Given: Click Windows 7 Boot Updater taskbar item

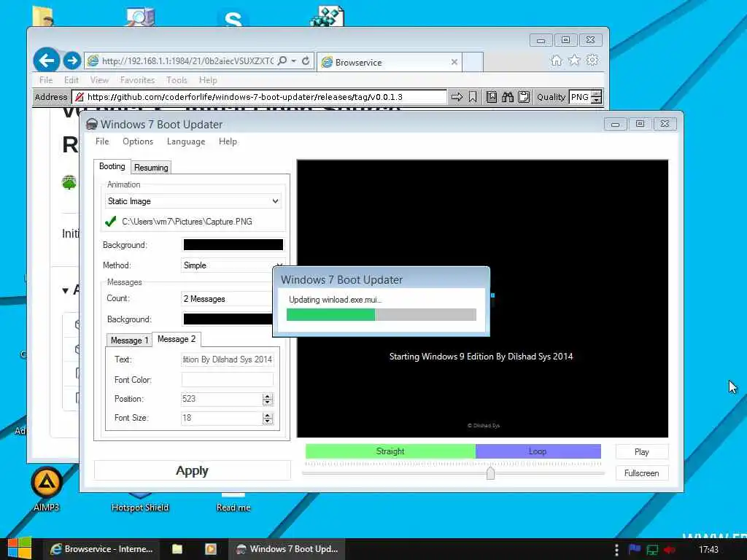Looking at the screenshot, I should [287, 549].
